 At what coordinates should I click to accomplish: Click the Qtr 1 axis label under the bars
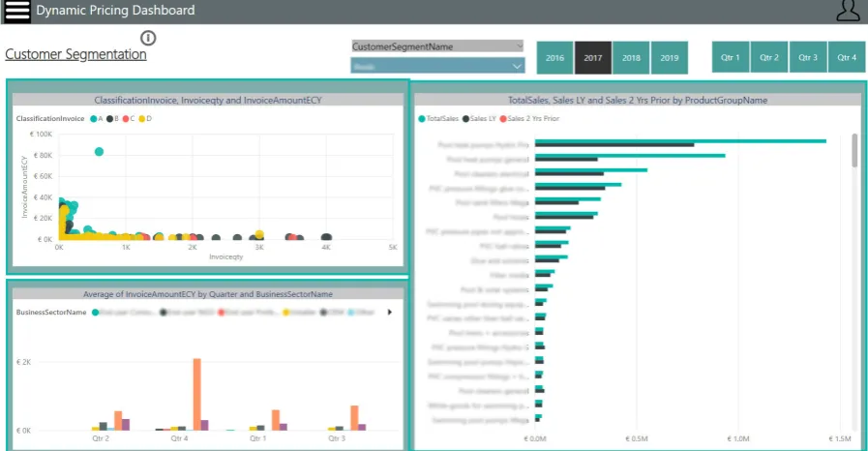[x=258, y=438]
